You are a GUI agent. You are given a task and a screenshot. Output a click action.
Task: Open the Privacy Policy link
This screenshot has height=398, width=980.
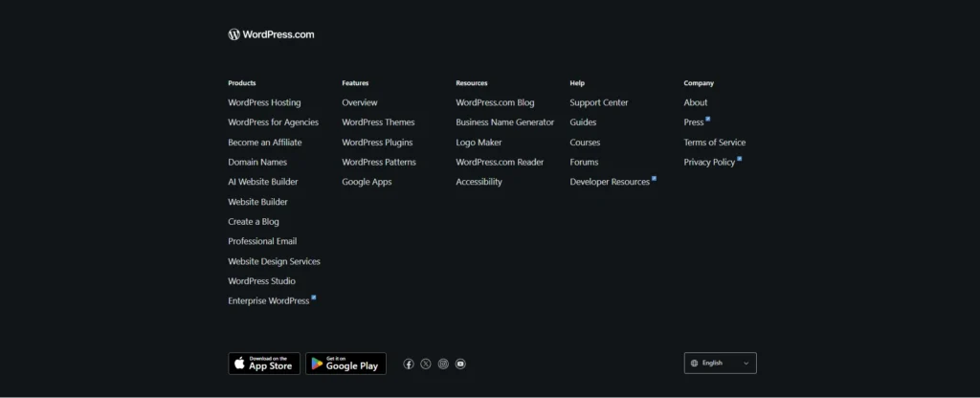click(709, 163)
